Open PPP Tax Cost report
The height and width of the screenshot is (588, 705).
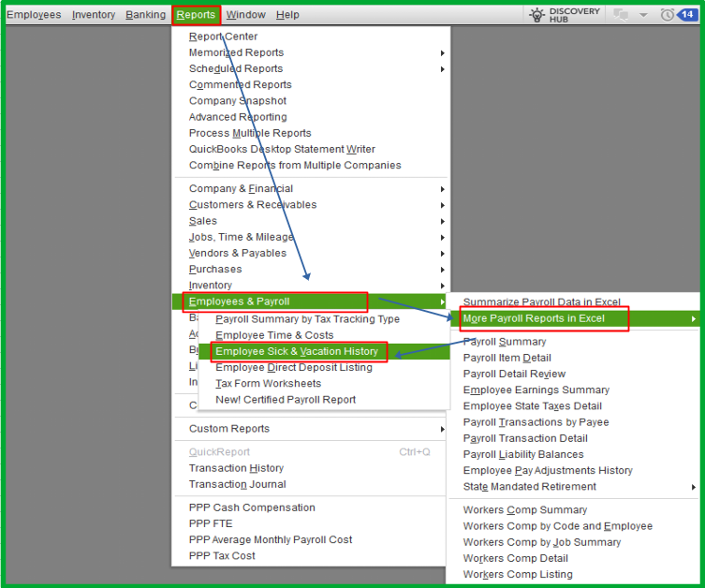click(x=222, y=556)
